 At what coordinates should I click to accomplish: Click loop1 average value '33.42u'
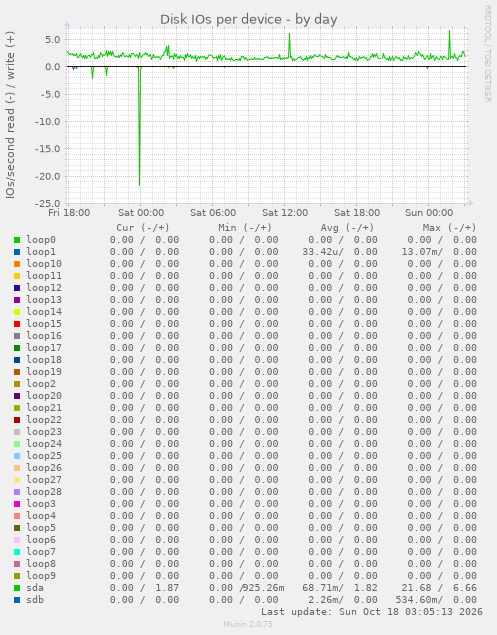[x=320, y=252]
